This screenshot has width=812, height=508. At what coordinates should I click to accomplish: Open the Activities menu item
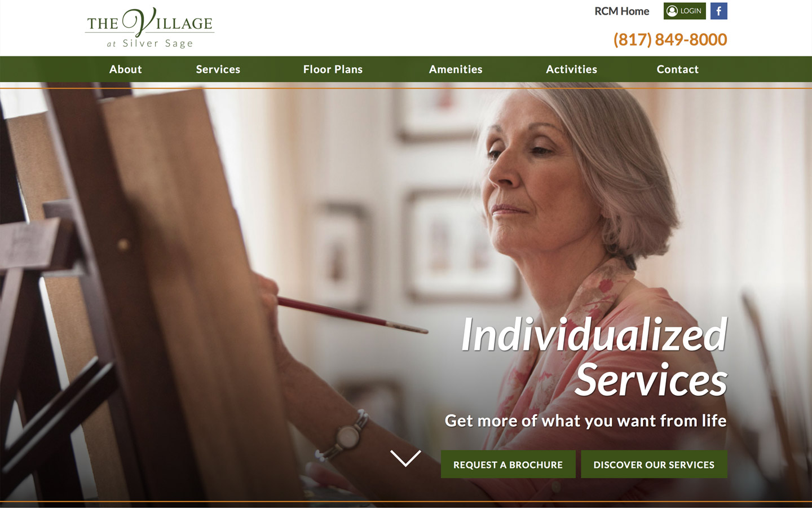[x=571, y=69]
